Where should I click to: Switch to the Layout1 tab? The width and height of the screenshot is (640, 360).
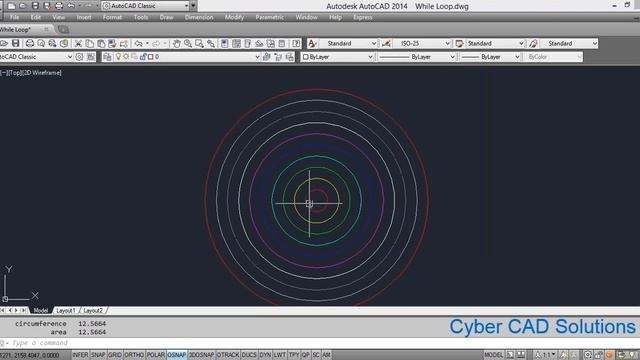[x=66, y=311]
